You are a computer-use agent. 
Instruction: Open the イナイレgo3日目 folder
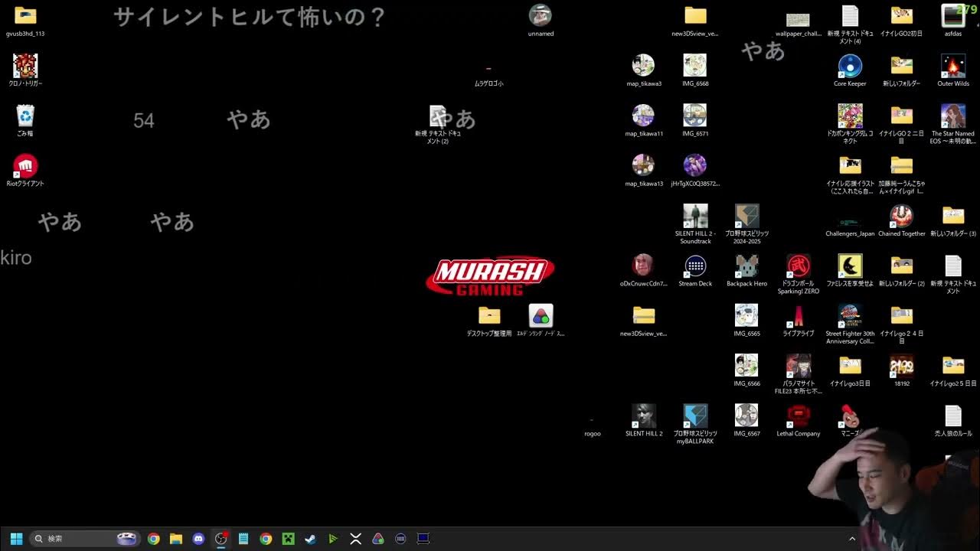[850, 366]
